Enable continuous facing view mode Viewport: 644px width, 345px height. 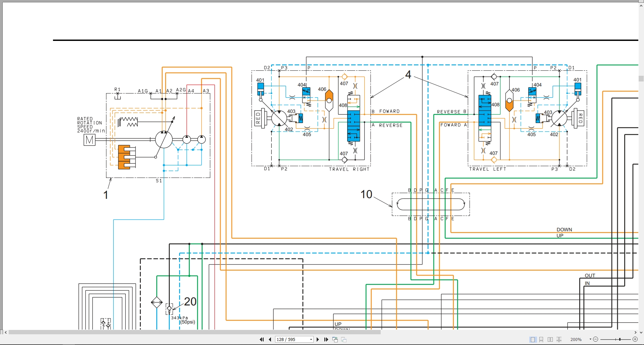tap(559, 340)
